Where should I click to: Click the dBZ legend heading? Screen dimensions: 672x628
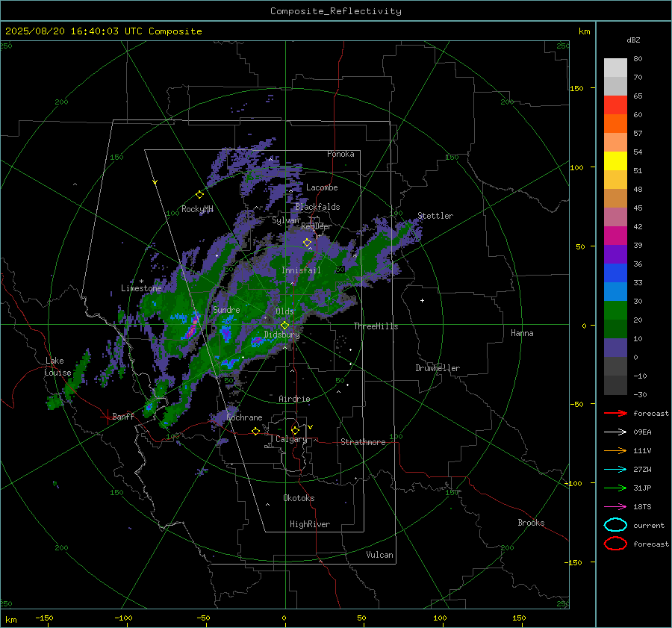pos(633,40)
